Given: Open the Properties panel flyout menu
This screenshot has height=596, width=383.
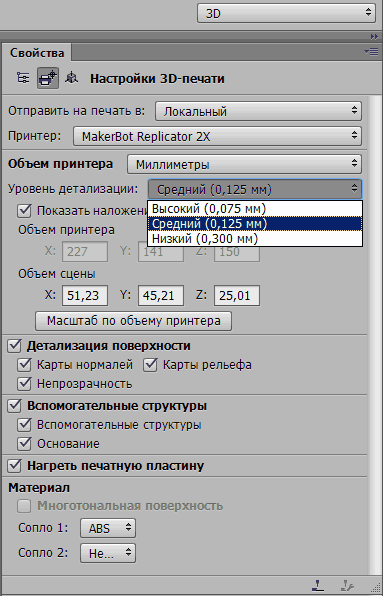Looking at the screenshot, I should (x=371, y=51).
